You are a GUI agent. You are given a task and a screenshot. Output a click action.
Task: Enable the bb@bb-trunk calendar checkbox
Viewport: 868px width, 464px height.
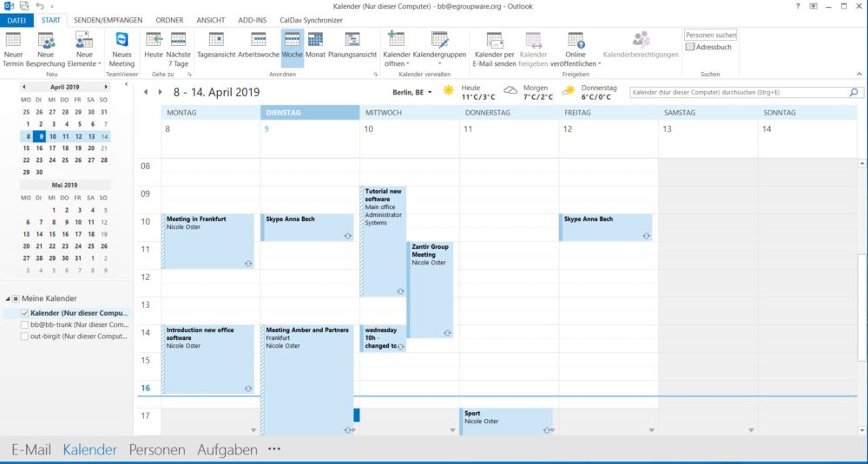[24, 324]
